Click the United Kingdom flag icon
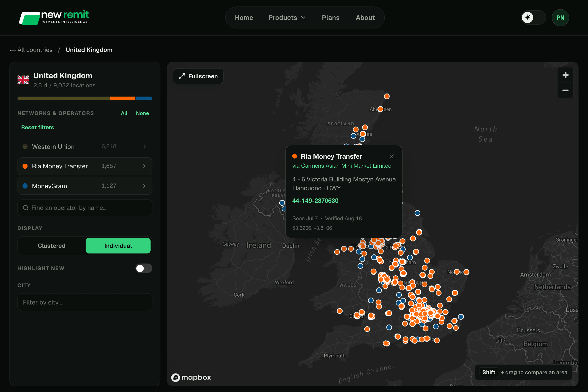This screenshot has width=588, height=392. (23, 80)
